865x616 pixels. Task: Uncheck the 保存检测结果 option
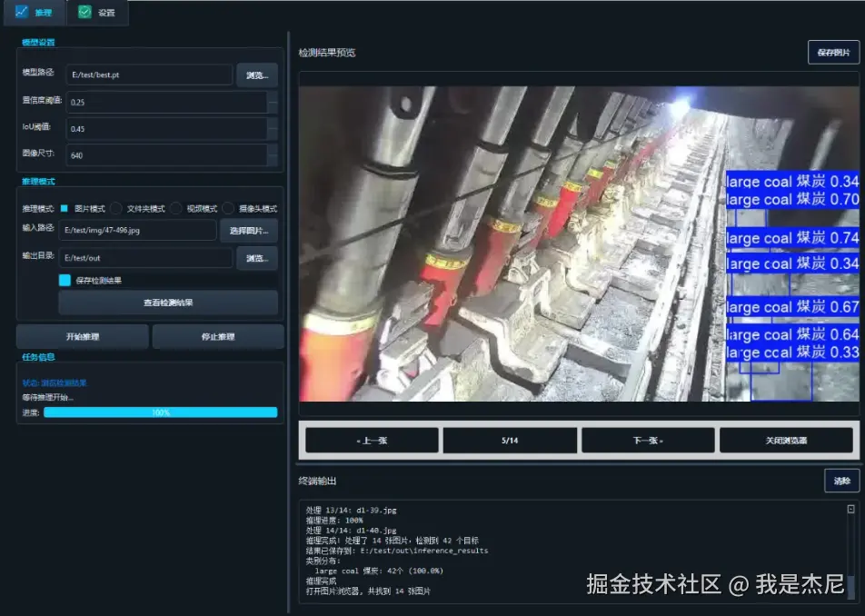coord(65,281)
